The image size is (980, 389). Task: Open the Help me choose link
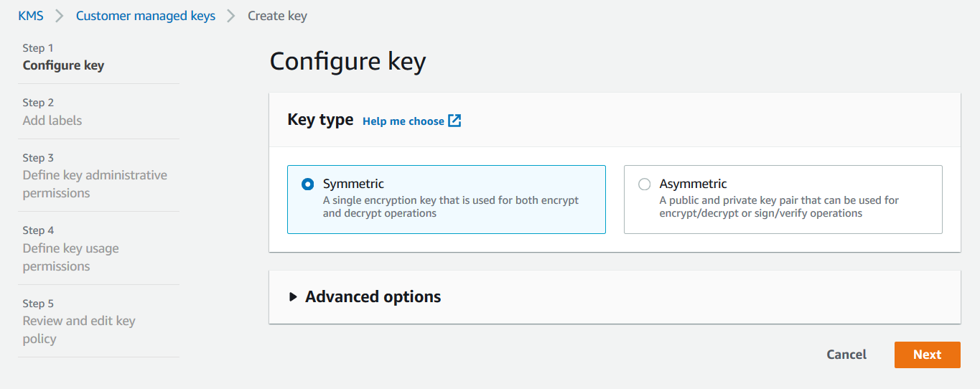pyautogui.click(x=403, y=121)
